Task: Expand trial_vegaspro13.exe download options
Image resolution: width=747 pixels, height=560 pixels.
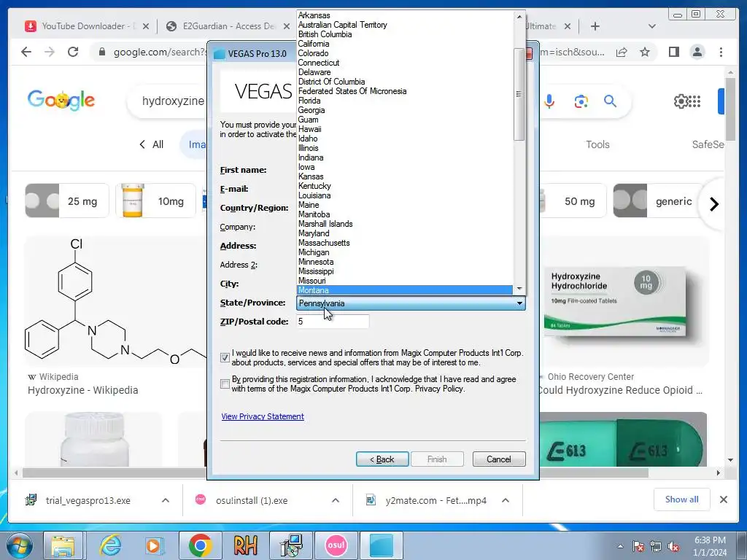Action: [x=166, y=500]
